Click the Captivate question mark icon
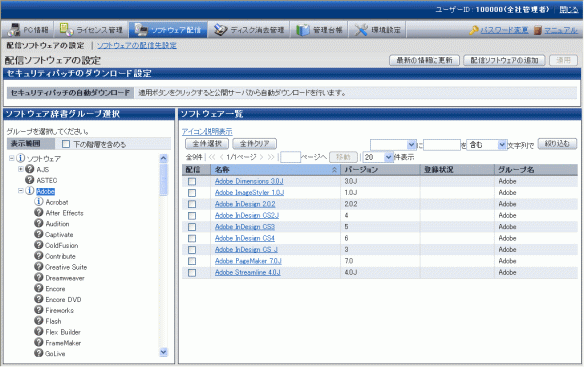The height and width of the screenshot is (367, 584). (39, 234)
